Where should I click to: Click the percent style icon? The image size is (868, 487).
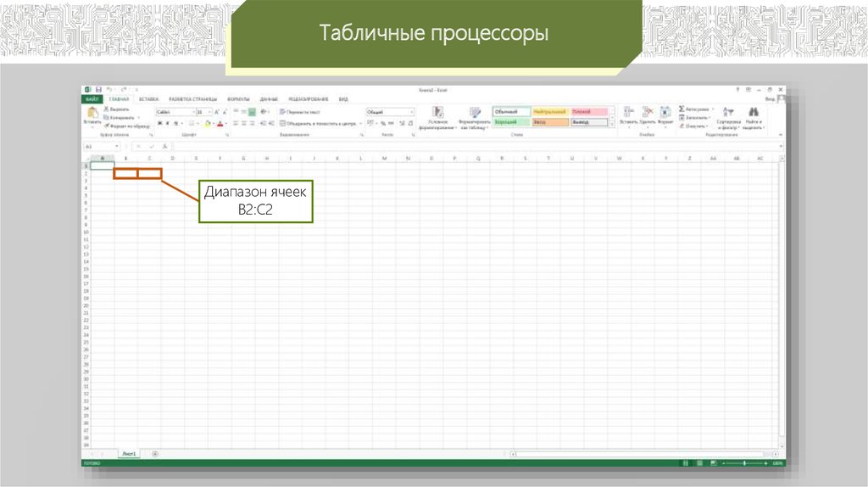(382, 123)
